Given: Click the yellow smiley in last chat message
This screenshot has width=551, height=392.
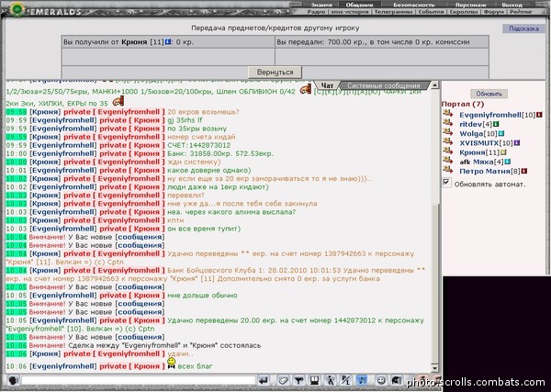Looking at the screenshot, I should point(171,363).
